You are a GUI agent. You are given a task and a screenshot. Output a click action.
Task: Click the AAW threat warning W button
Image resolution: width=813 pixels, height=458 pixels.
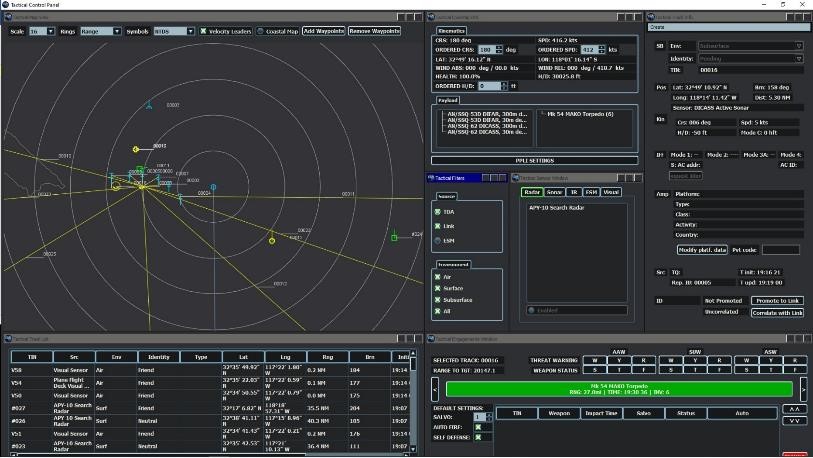point(595,360)
